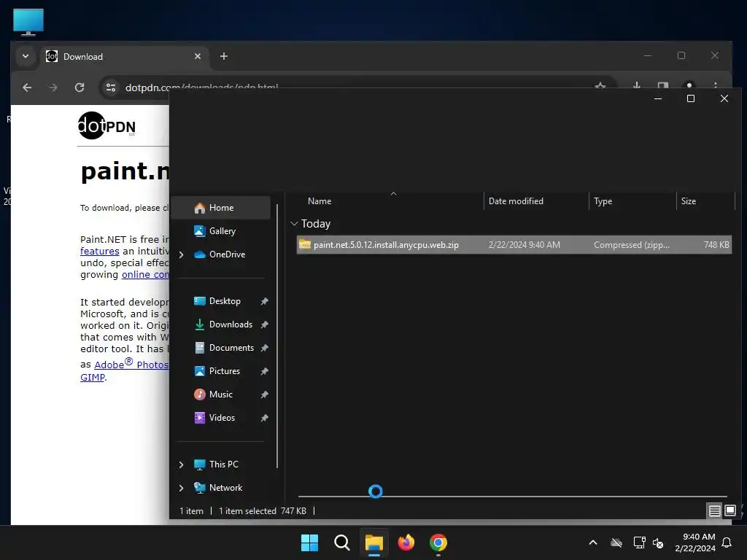Click the Compressed (zipp... type cell
The image size is (747, 560).
[x=631, y=245]
